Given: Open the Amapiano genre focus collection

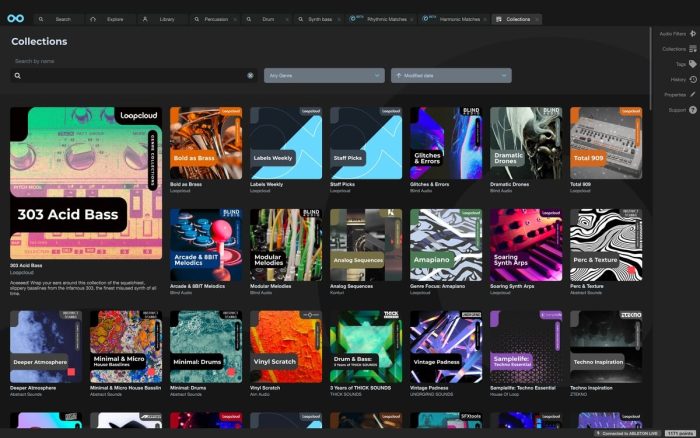Looking at the screenshot, I should coord(446,245).
